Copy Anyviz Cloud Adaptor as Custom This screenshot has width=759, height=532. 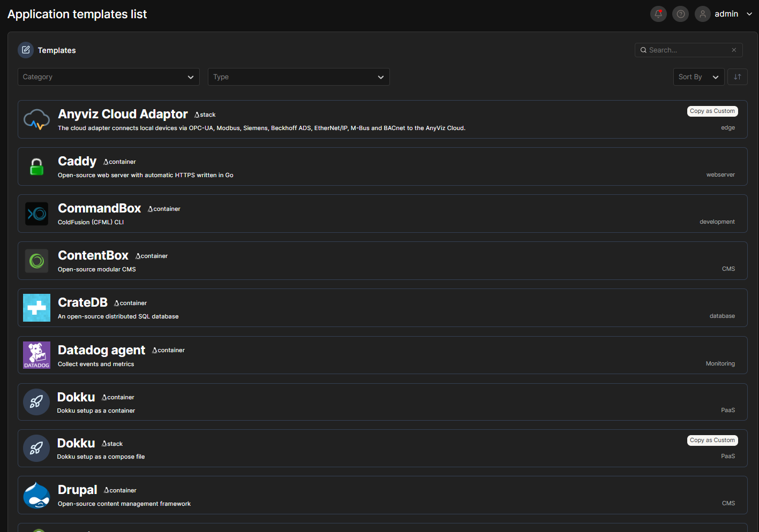click(712, 111)
